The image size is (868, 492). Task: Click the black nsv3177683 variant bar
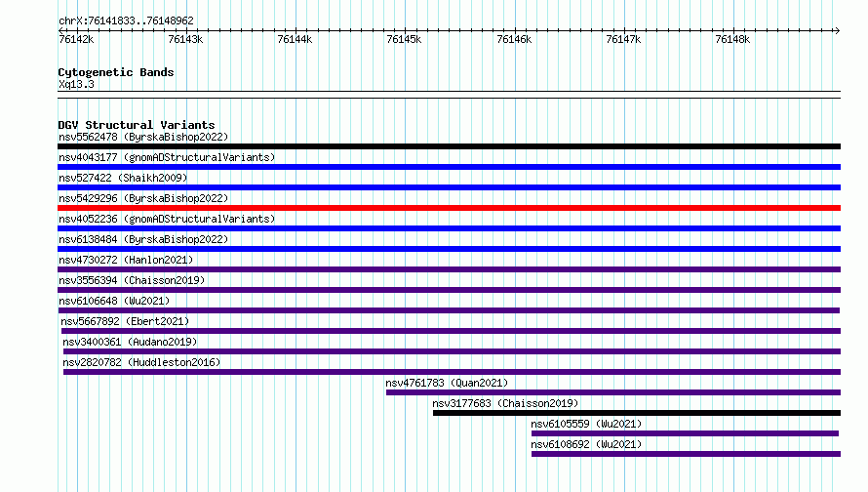(637, 413)
